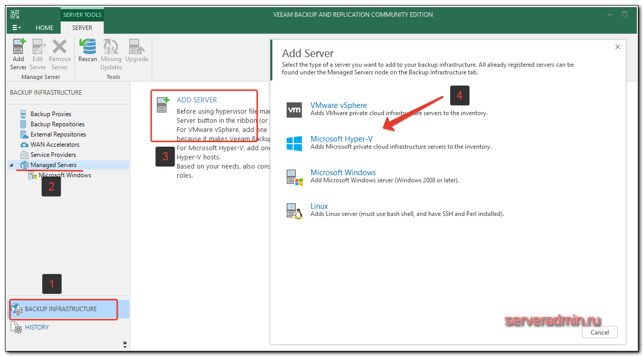This screenshot has width=644, height=357.
Task: Expand the navigation pane overflow chevron
Action: [125, 345]
